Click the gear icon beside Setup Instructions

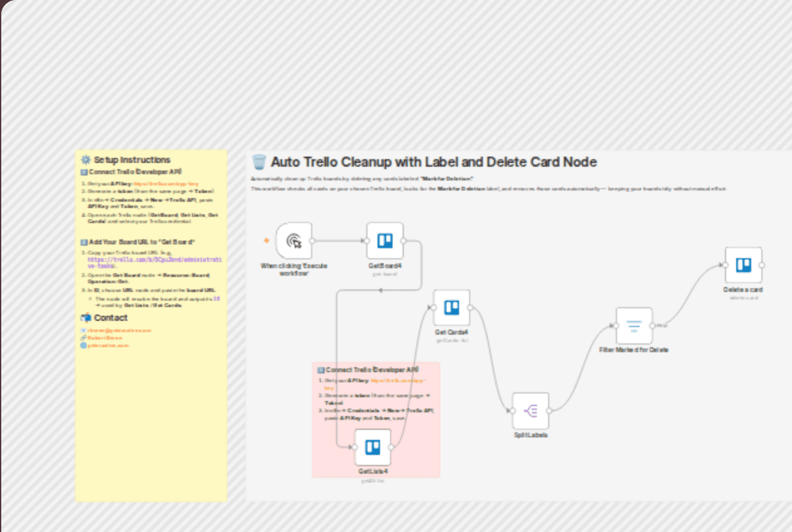point(86,160)
